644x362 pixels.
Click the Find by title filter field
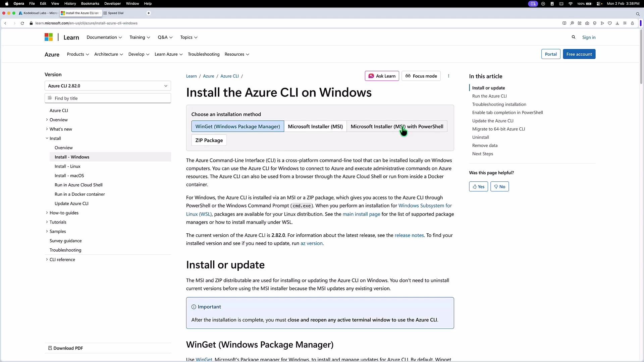pyautogui.click(x=108, y=98)
